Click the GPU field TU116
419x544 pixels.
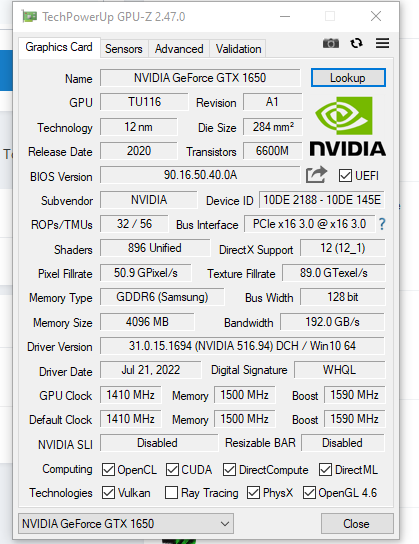tap(144, 102)
